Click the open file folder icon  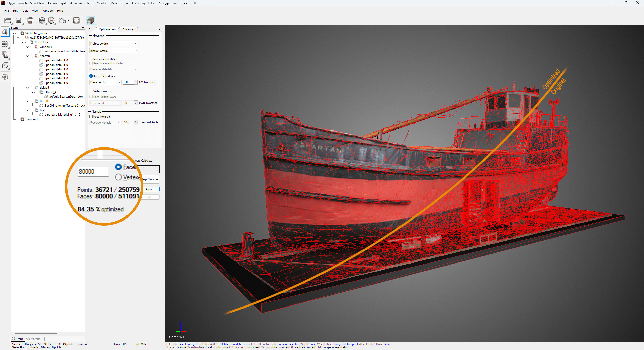pos(8,20)
